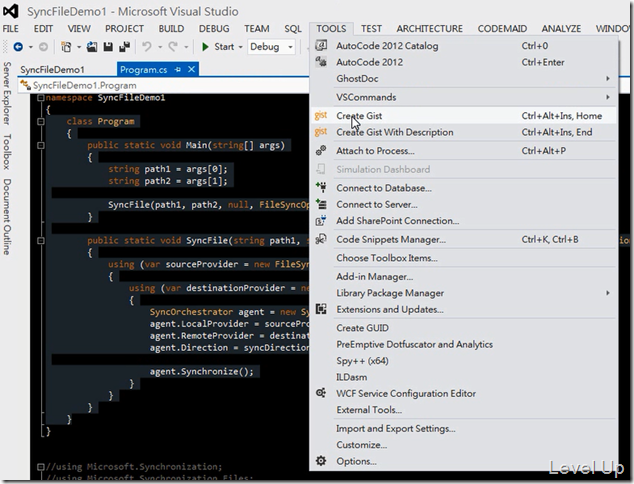This screenshot has width=634, height=484.
Task: Click the AutoCode 2012 menu icon
Action: coord(321,62)
